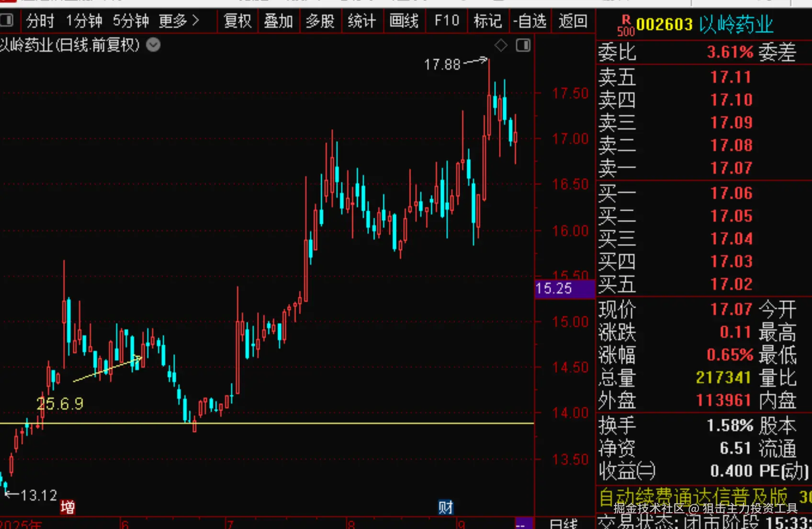This screenshot has height=529, width=812.
Task: Click the 13.12 low price annotation
Action: coord(39,495)
